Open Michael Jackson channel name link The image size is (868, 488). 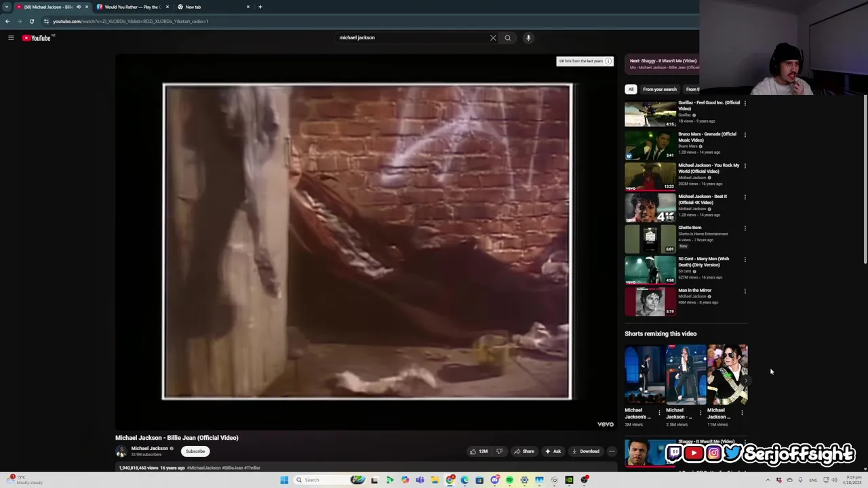tap(149, 449)
